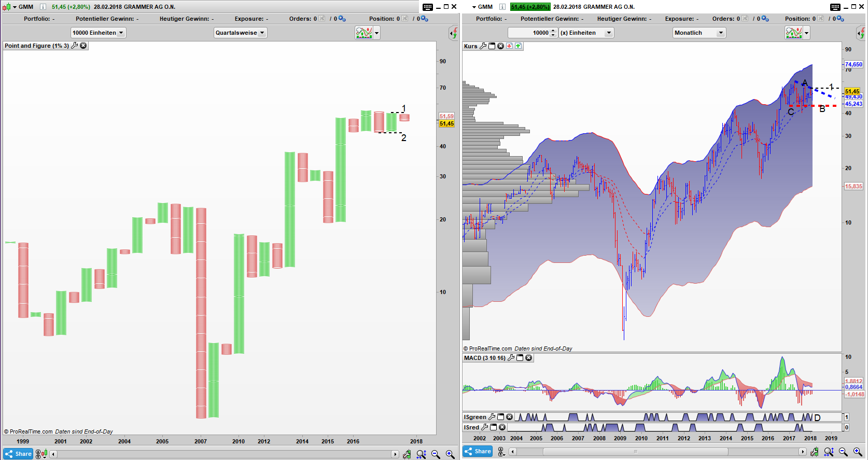This screenshot has height=460, width=868.
Task: Toggle maximize on the Kurs price panel
Action: tap(492, 46)
